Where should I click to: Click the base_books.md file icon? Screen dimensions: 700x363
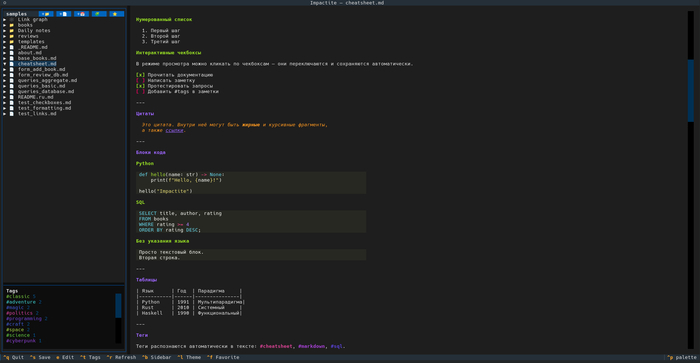coord(12,58)
